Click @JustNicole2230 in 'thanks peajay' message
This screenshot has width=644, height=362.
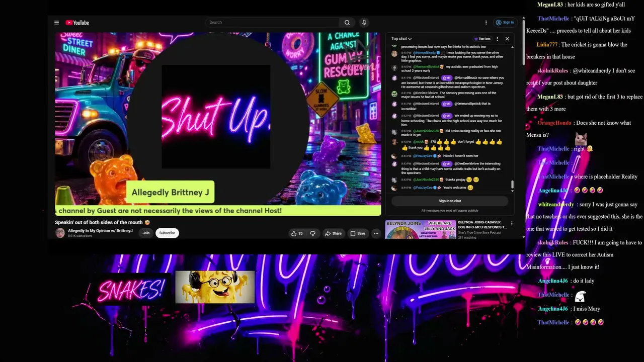pos(426,179)
